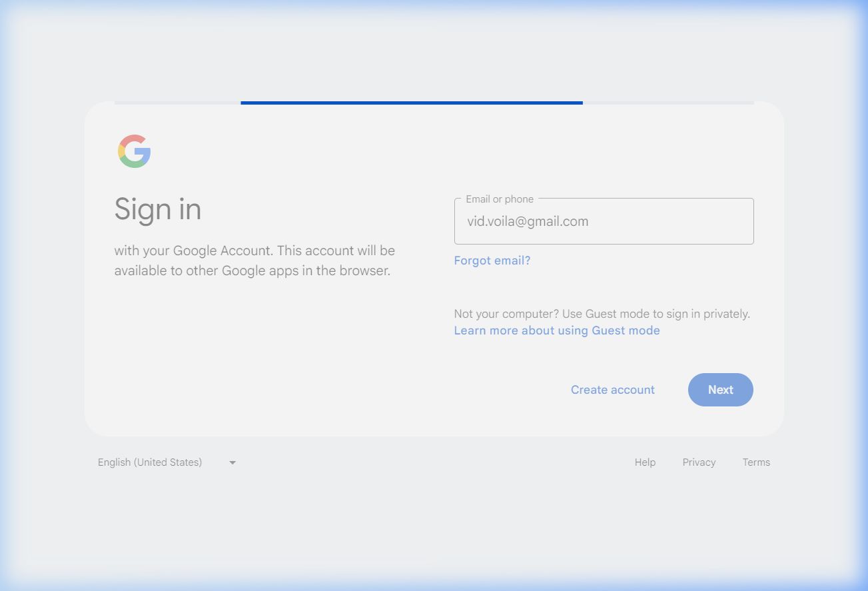Viewport: 868px width, 591px height.
Task: Open the Terms link in footer
Action: click(756, 462)
